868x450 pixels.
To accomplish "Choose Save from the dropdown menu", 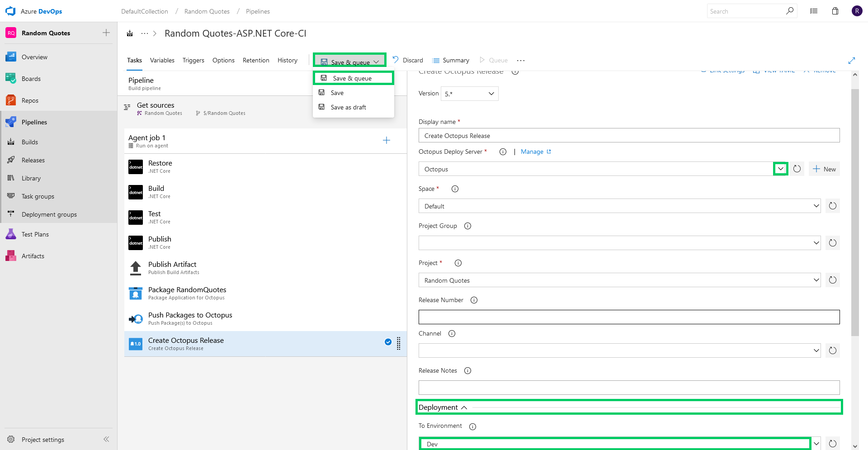I will [x=354, y=93].
